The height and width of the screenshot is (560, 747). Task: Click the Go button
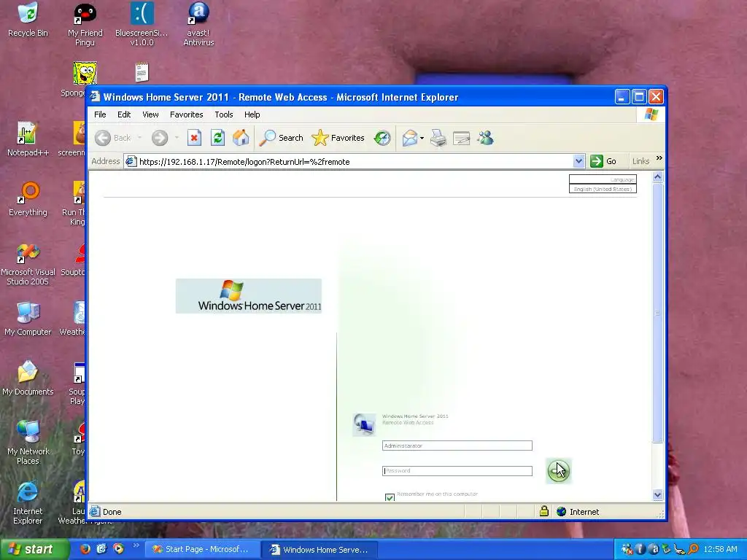[603, 161]
